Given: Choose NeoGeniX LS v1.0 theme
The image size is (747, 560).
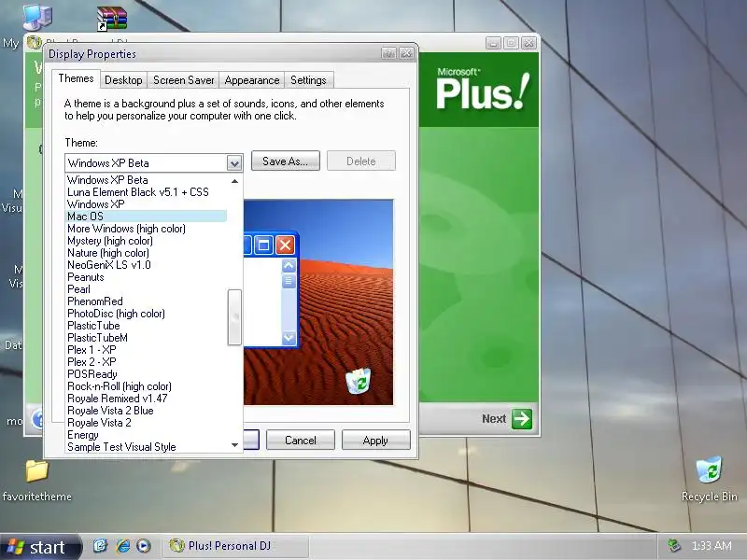Looking at the screenshot, I should click(146, 265).
